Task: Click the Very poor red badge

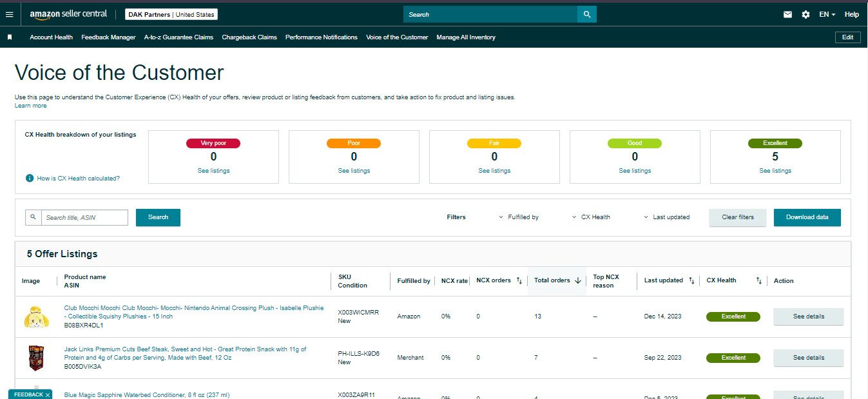Action: pyautogui.click(x=213, y=143)
